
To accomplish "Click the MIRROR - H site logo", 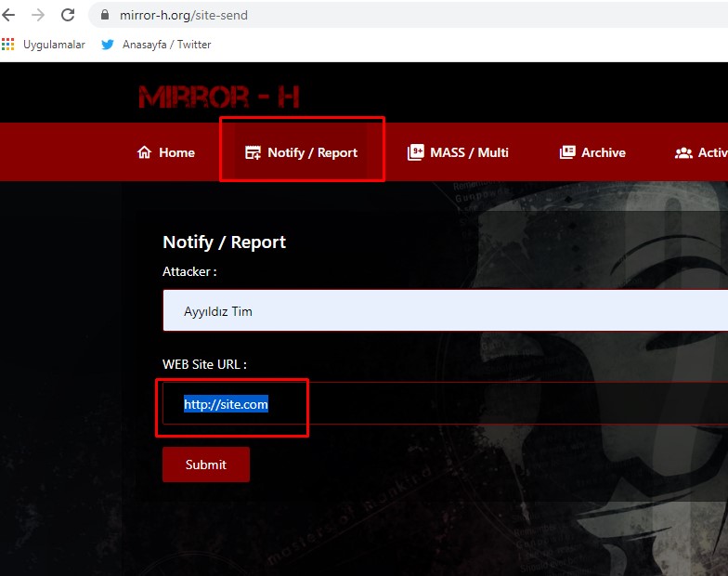I will [x=219, y=97].
